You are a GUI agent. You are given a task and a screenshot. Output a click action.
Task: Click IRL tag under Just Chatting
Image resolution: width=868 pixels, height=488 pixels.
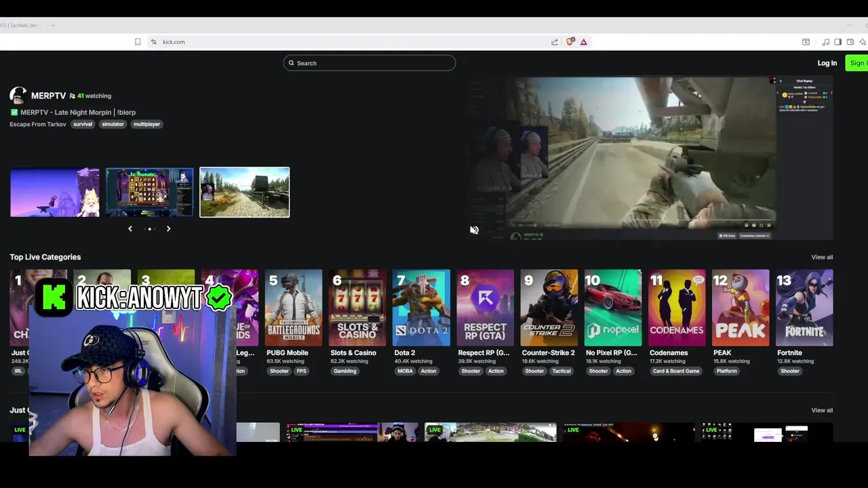pyautogui.click(x=18, y=371)
